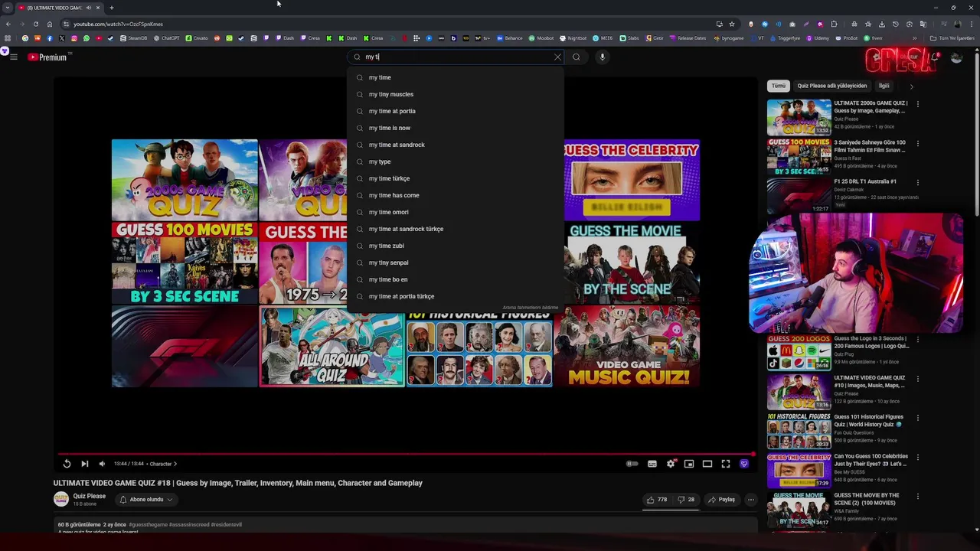Choose the "my time has come" suggestion
Viewport: 980px width, 551px height.
click(x=456, y=195)
